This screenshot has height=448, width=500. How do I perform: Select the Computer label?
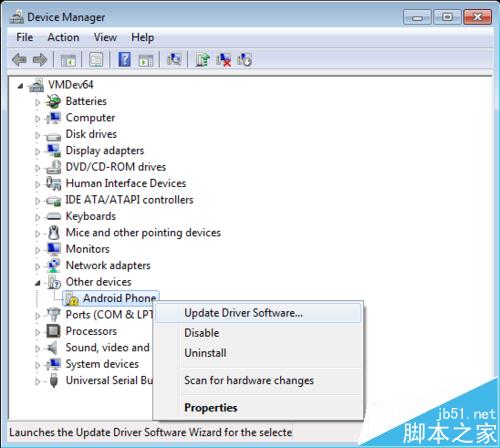pyautogui.click(x=90, y=117)
